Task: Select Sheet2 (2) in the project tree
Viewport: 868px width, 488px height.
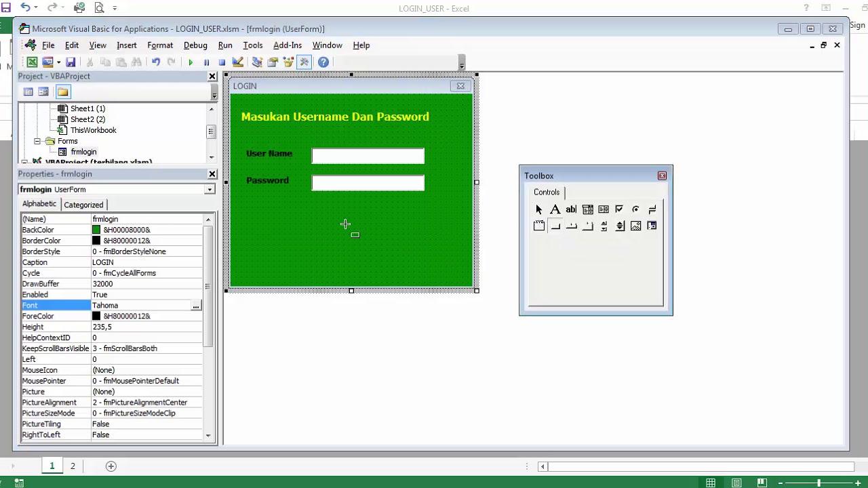Action: pyautogui.click(x=87, y=119)
